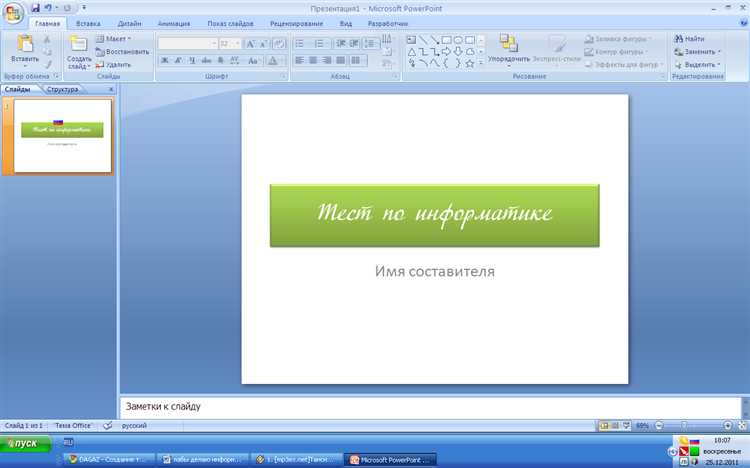Screen dimensions: 750x468
Task: Click the text direction icon
Action: pos(387,39)
